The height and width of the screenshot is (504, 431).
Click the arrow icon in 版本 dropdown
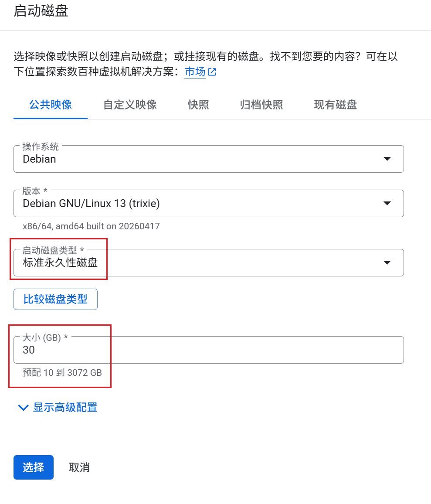387,204
